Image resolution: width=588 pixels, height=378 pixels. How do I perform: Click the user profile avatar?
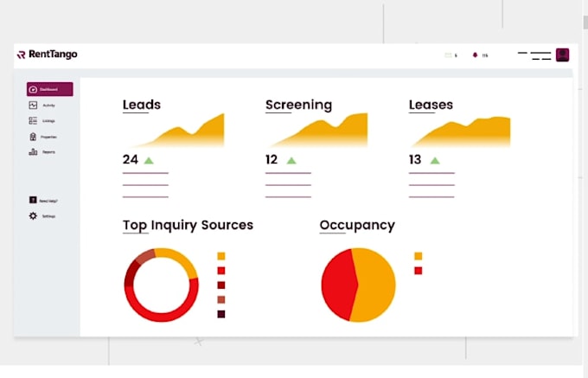(563, 55)
